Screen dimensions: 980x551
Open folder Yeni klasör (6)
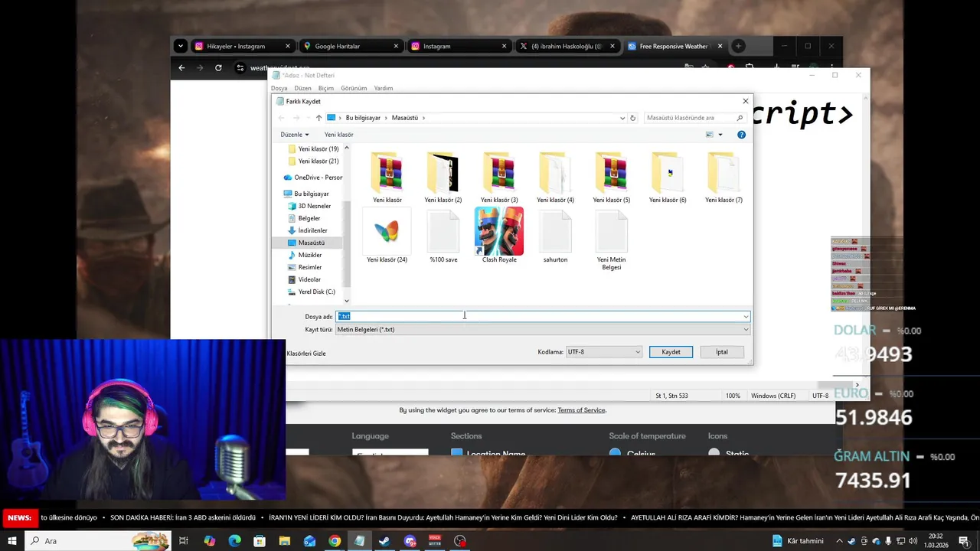coord(668,177)
